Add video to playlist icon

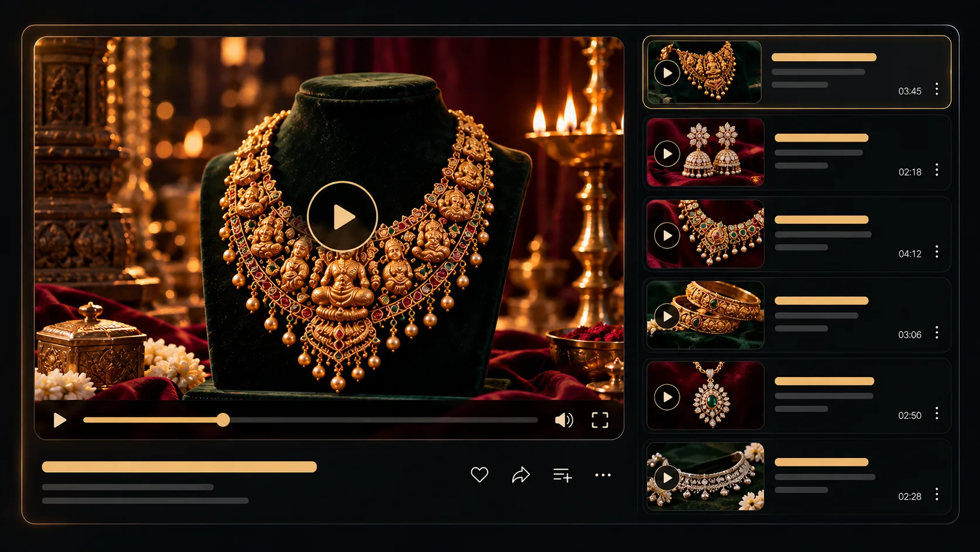[562, 475]
